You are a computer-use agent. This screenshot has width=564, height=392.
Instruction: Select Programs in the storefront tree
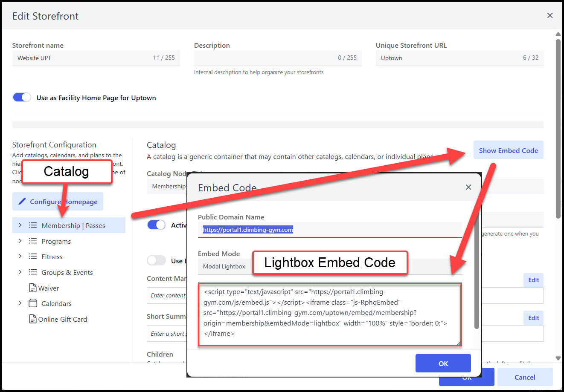coord(56,242)
